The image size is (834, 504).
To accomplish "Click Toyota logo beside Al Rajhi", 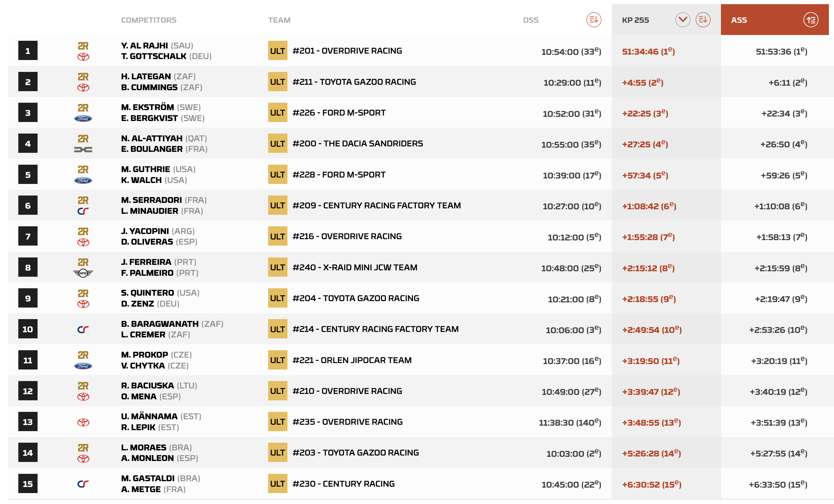I will tap(83, 57).
